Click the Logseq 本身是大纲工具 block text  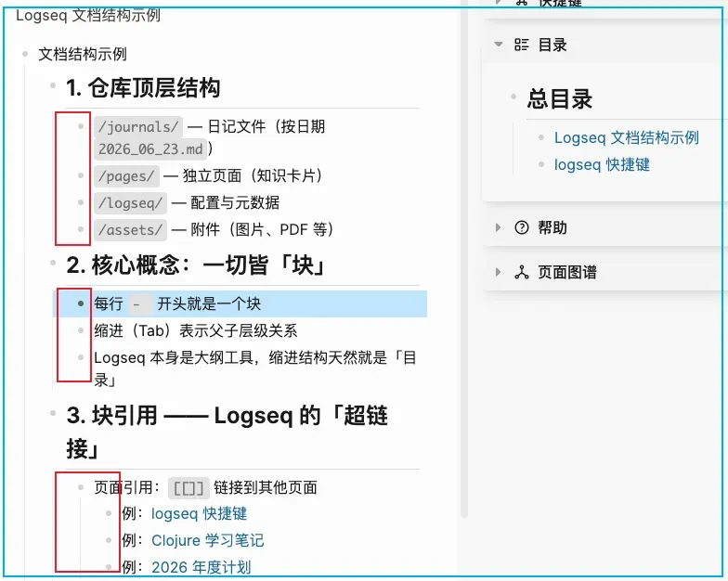(254, 369)
